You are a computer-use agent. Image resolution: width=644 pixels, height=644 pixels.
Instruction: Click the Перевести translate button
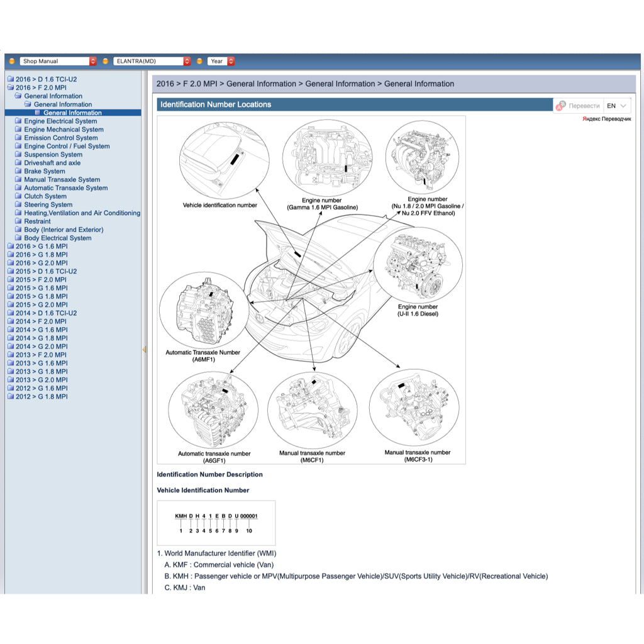click(x=584, y=106)
